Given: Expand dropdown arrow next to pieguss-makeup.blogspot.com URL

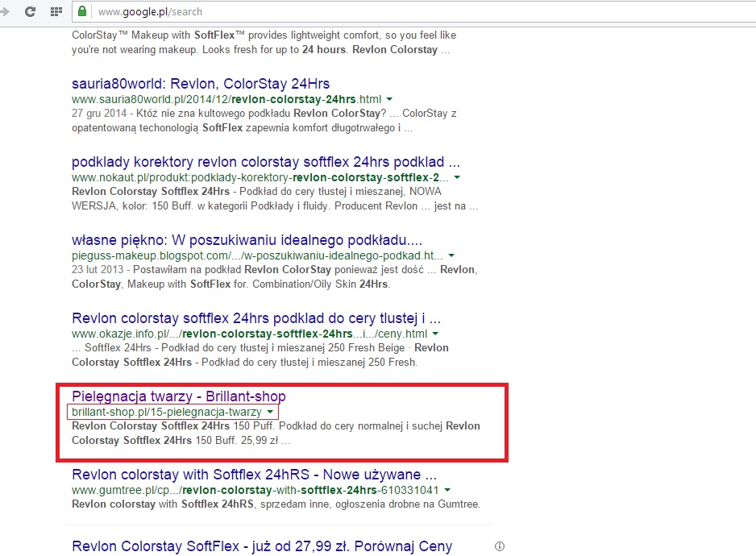Looking at the screenshot, I should click(451, 255).
